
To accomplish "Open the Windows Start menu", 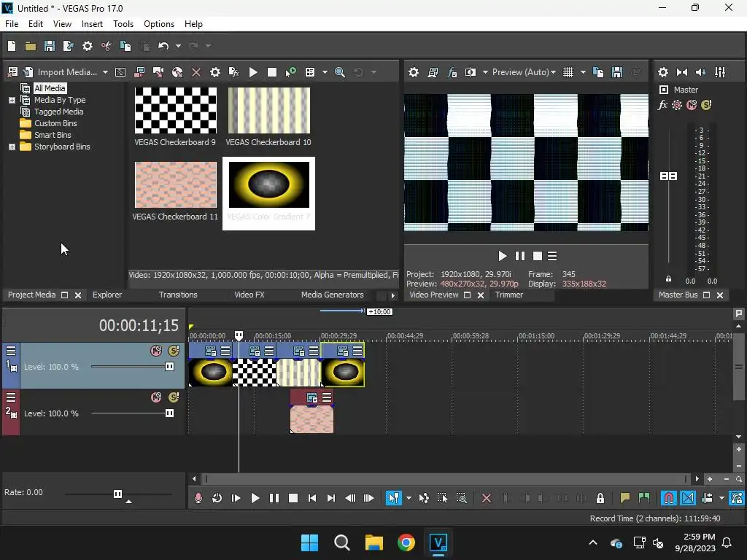I will (309, 542).
